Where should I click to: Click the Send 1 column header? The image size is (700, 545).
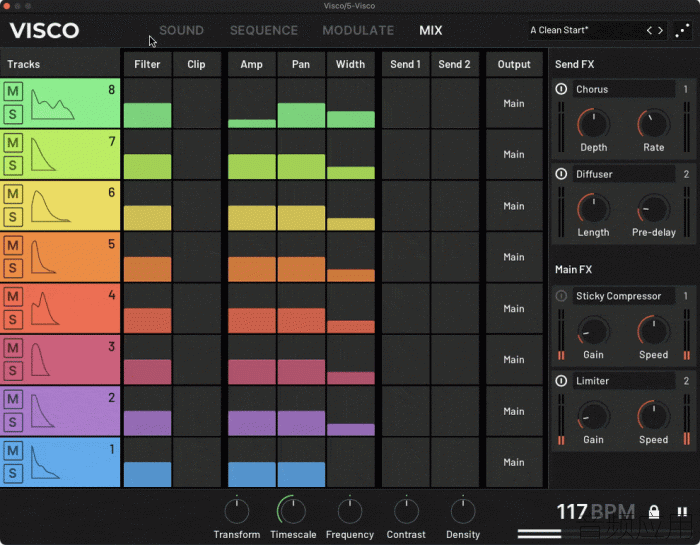(405, 64)
